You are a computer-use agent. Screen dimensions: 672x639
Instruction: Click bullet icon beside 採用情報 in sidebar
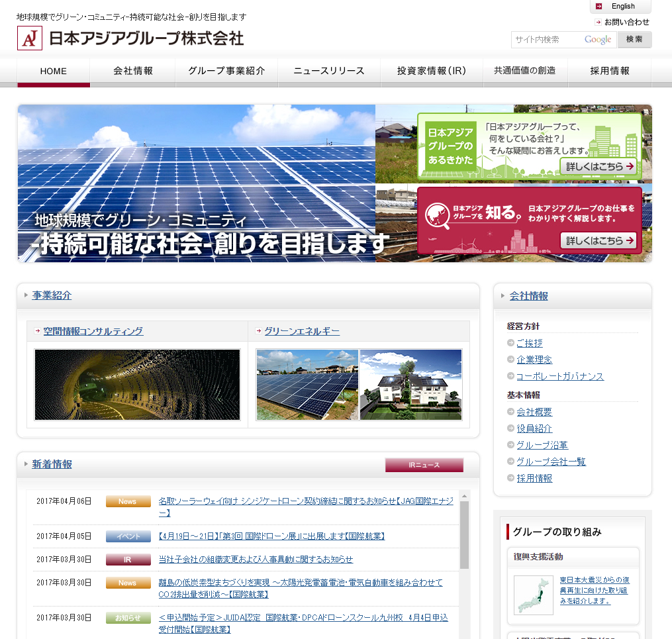point(510,478)
